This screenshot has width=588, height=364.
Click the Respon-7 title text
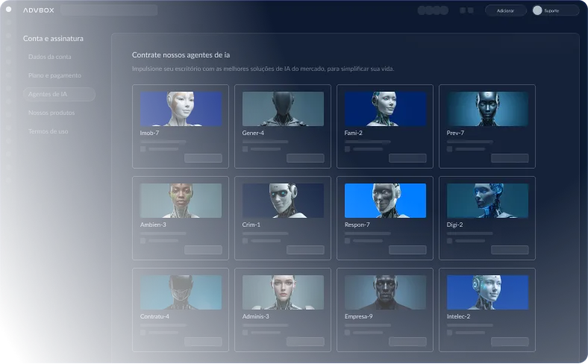357,225
